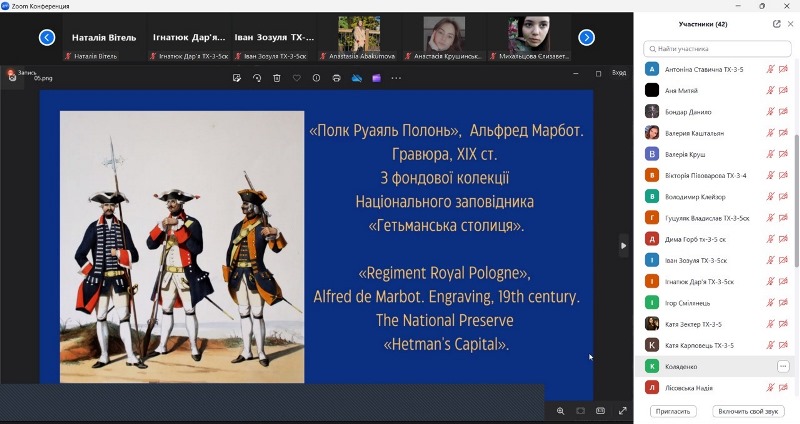Open file info icon in photo toolbar
Viewport: 800px width, 424px height.
(317, 78)
